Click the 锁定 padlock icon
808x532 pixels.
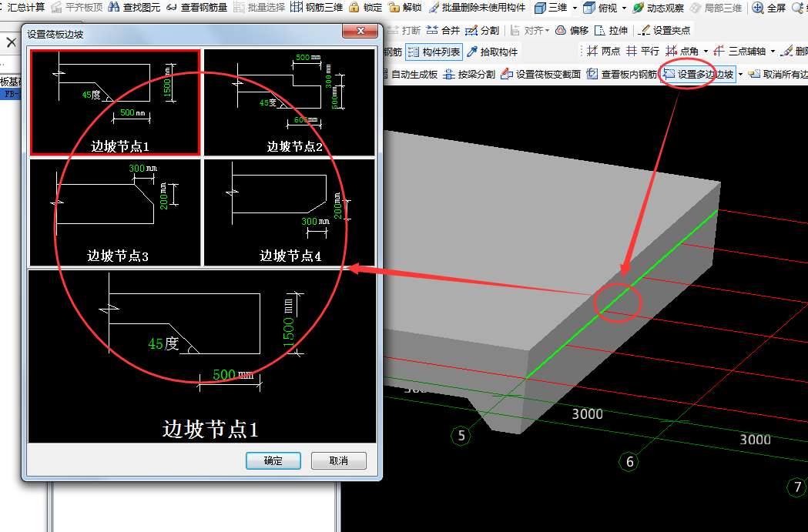[354, 7]
